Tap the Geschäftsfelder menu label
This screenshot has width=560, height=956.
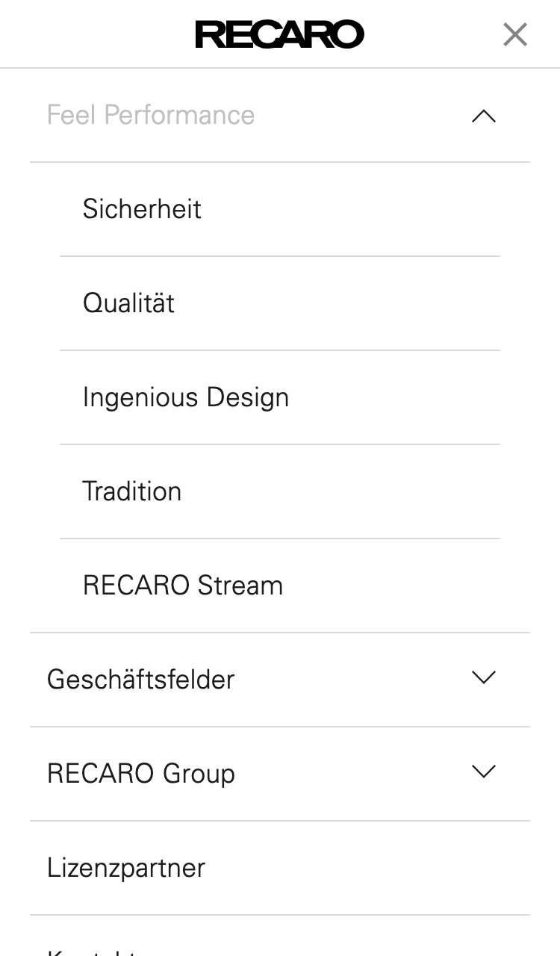(140, 680)
